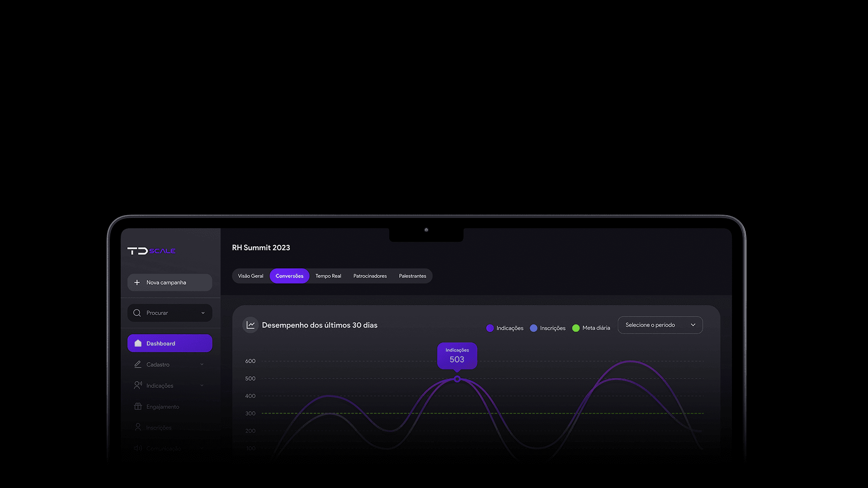
Task: Click the Indicações person icon
Action: click(x=138, y=385)
